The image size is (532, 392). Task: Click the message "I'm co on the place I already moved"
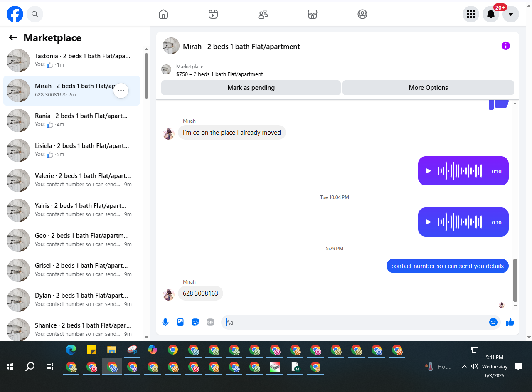point(232,133)
